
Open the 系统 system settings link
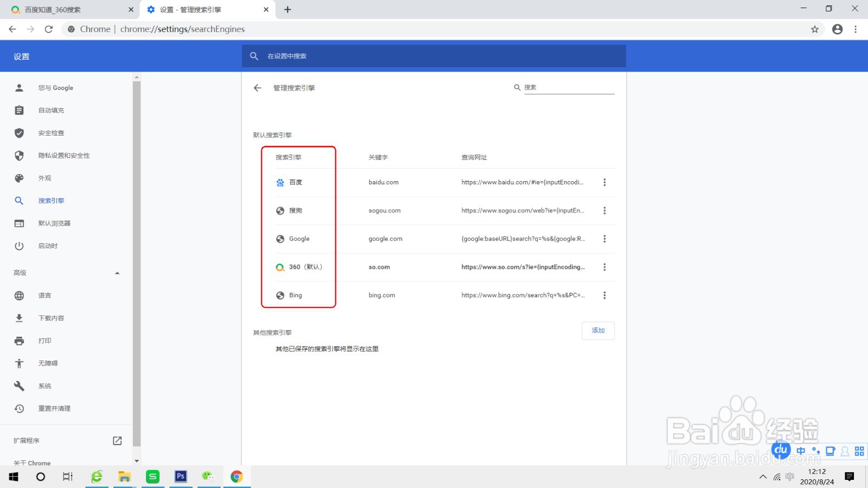(44, 386)
